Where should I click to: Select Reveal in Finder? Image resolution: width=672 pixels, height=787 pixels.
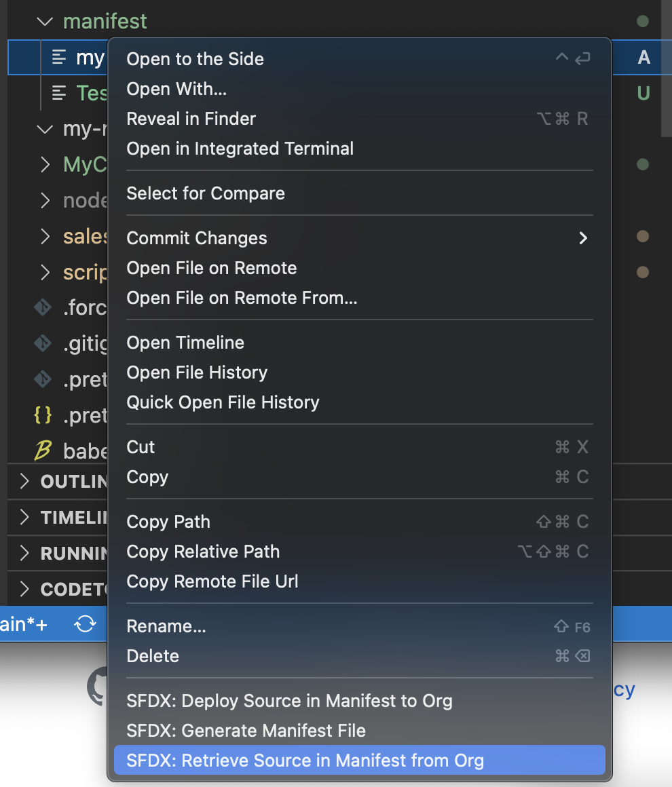click(x=191, y=119)
